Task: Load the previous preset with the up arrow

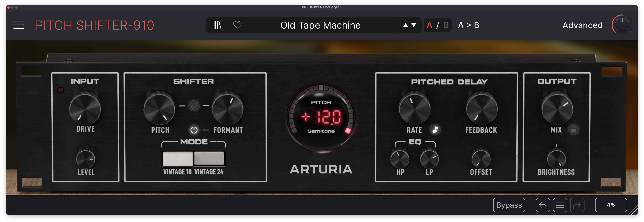Action: [405, 25]
